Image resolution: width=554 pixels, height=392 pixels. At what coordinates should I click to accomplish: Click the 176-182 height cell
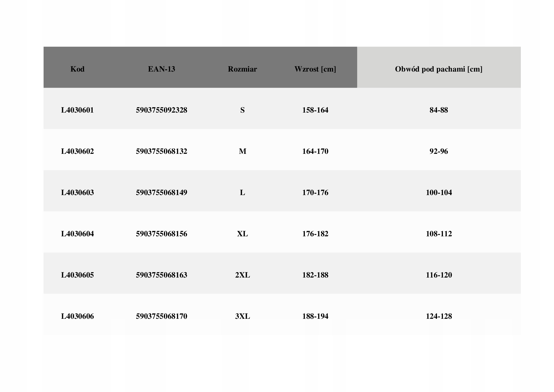pyautogui.click(x=315, y=234)
